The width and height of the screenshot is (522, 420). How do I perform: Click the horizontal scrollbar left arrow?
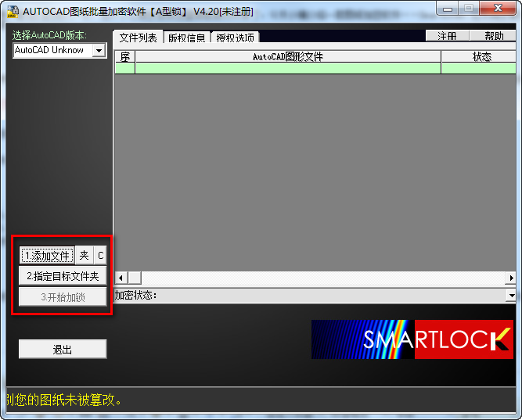[121, 278]
